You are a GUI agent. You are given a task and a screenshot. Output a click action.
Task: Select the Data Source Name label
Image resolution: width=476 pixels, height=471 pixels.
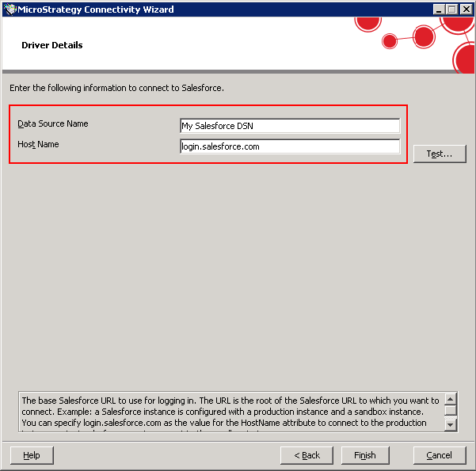click(x=52, y=124)
